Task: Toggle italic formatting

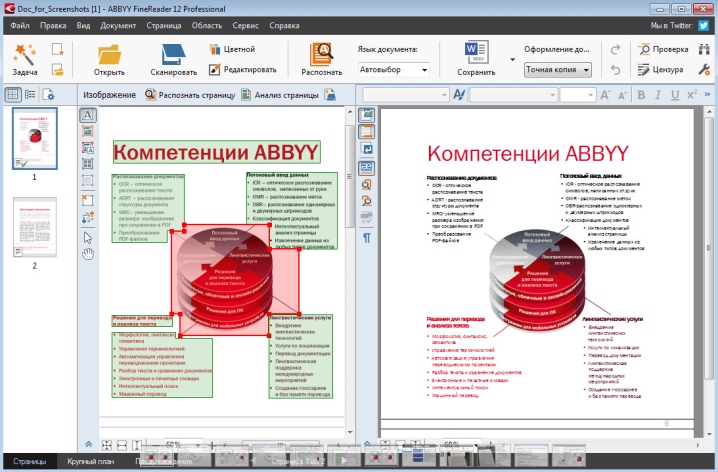Action: [658, 95]
